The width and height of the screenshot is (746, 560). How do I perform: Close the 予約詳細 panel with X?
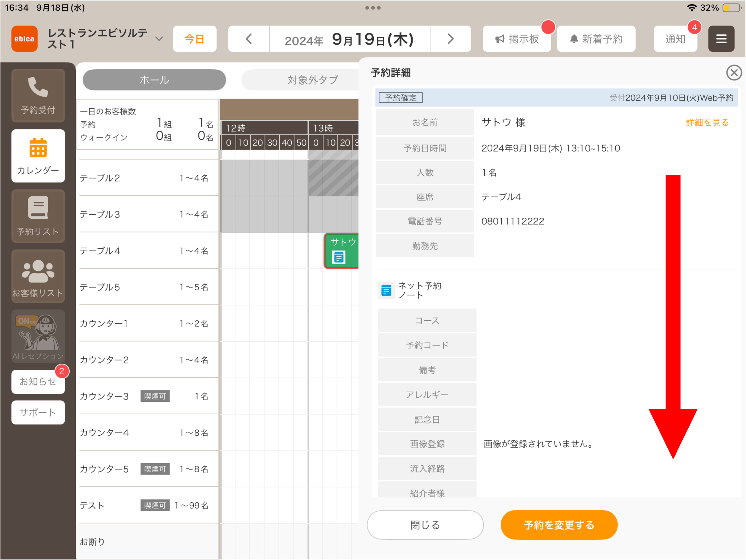click(734, 73)
